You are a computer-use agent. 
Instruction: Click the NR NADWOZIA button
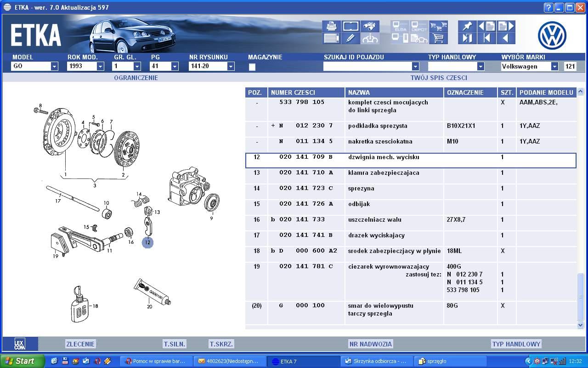tap(370, 344)
